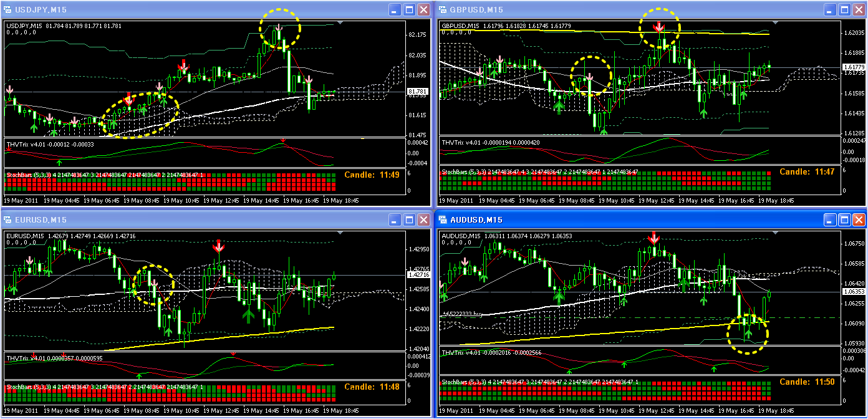The image size is (868, 419).
Task: Click the EURUSD,M15 OHLC info line
Action: [70, 236]
